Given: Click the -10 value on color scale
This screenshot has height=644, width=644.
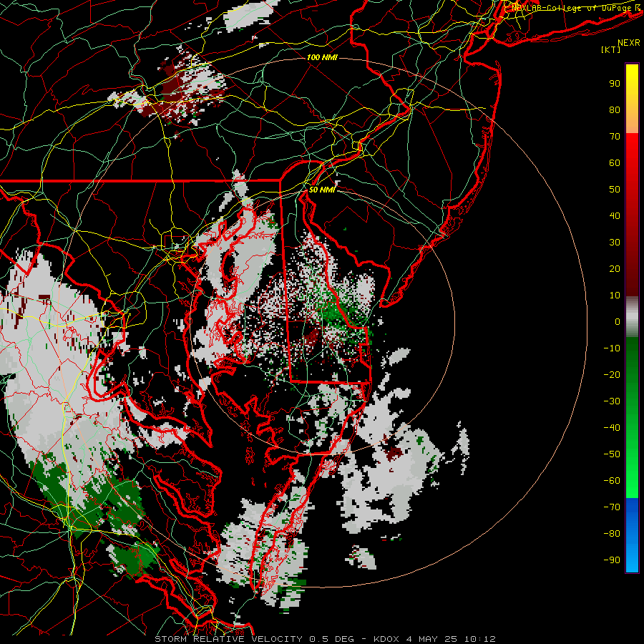Looking at the screenshot, I should click(612, 348).
